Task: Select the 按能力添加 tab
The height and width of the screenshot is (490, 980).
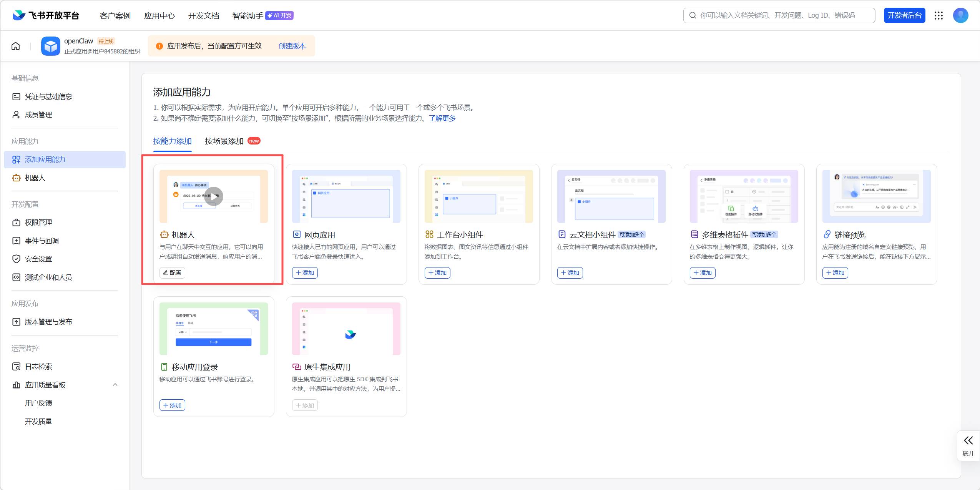Action: (172, 141)
